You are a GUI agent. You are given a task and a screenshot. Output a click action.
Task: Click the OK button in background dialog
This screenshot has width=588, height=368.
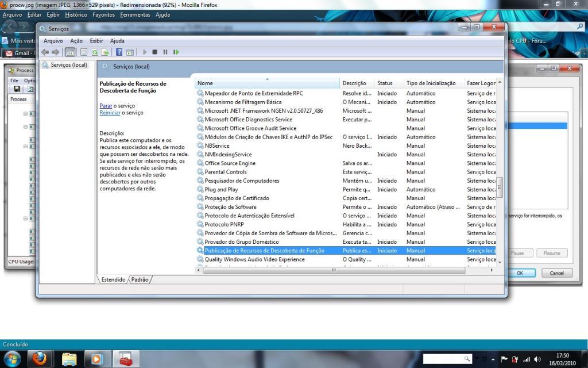[x=520, y=273]
